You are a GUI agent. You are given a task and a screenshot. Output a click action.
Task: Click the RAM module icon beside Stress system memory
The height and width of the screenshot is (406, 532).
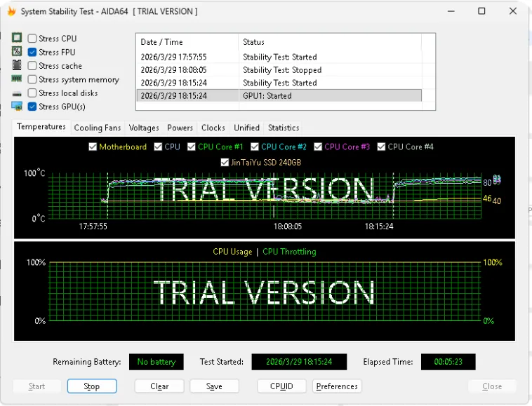17,79
